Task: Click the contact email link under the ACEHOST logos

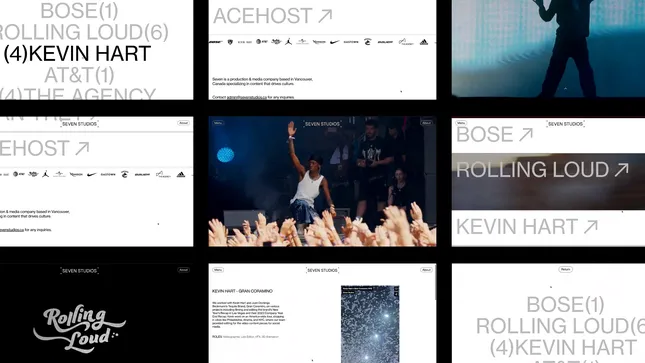Action: pyautogui.click(x=247, y=98)
